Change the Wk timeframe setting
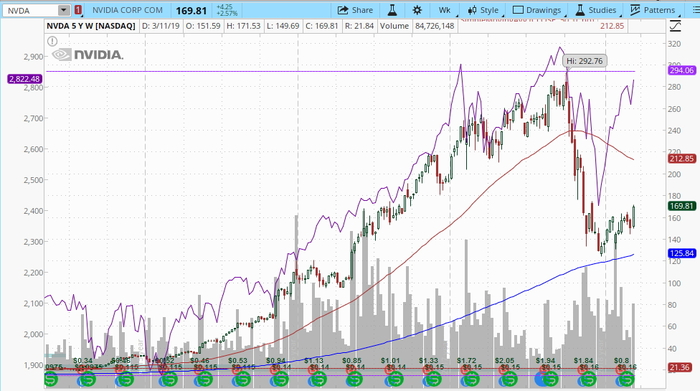Viewport: 700px width, 391px height. click(444, 10)
